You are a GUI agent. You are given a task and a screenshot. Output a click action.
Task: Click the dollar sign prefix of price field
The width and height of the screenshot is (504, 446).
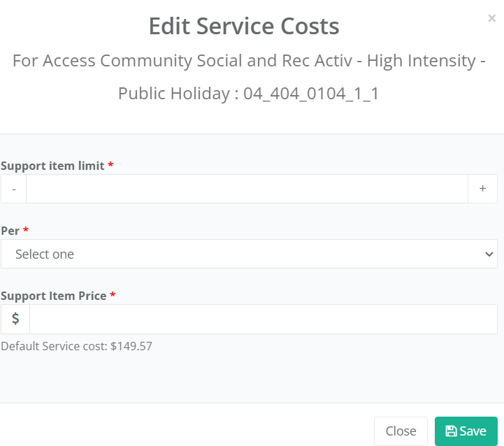click(x=15, y=319)
